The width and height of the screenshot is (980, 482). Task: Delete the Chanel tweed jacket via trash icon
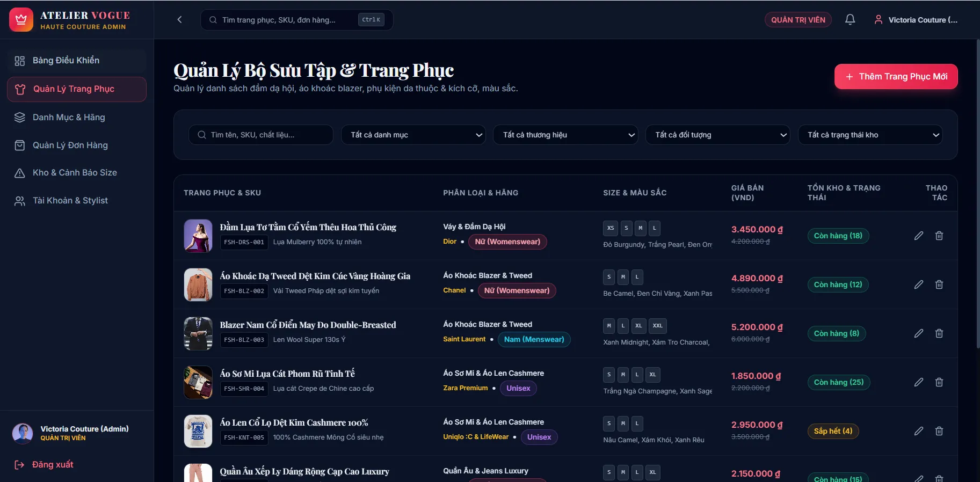coord(939,284)
